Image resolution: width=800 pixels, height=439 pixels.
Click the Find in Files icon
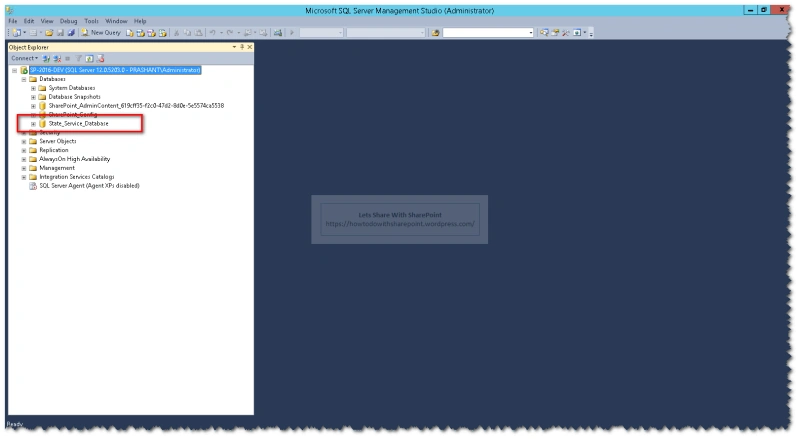point(435,33)
